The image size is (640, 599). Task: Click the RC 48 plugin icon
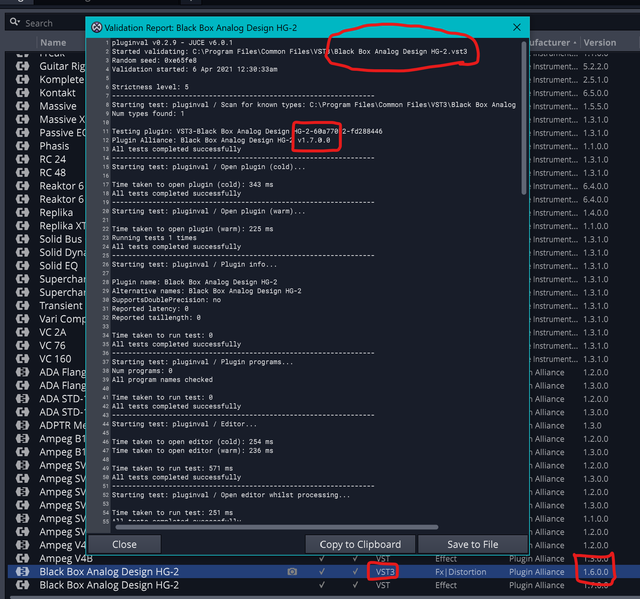click(x=22, y=173)
